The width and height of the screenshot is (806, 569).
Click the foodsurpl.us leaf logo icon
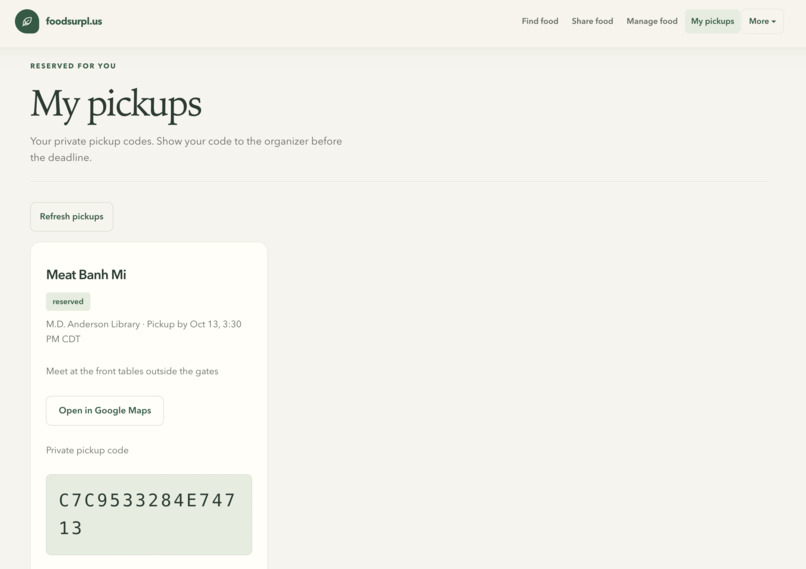[27, 21]
